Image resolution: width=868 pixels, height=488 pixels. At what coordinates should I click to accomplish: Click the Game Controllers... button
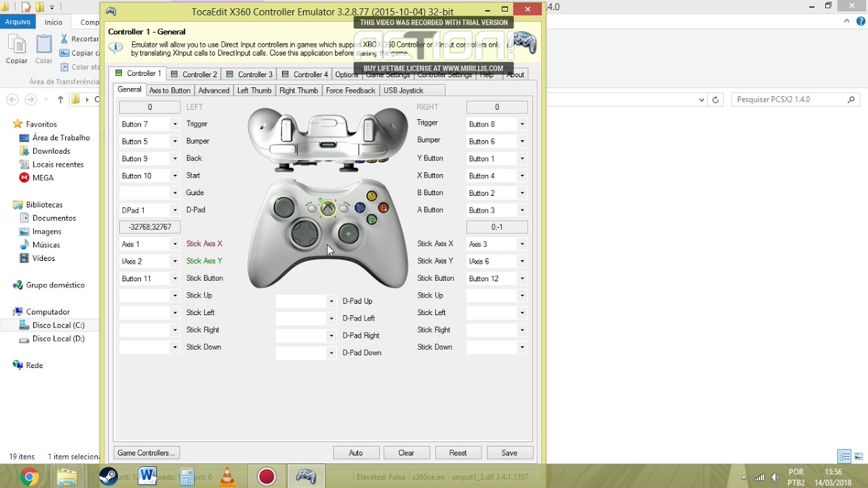coord(146,453)
